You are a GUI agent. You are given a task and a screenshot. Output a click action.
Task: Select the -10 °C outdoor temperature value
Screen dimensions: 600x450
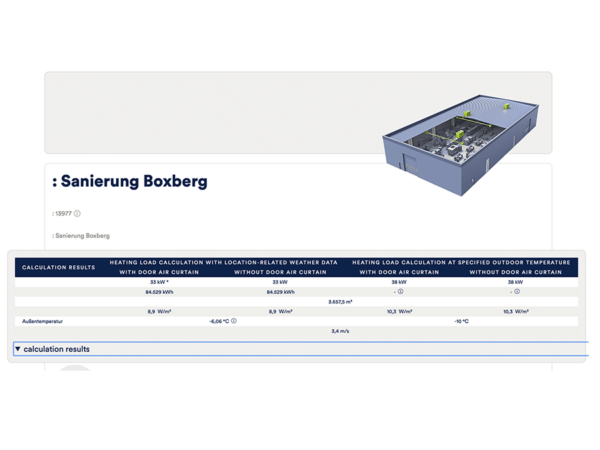point(461,321)
